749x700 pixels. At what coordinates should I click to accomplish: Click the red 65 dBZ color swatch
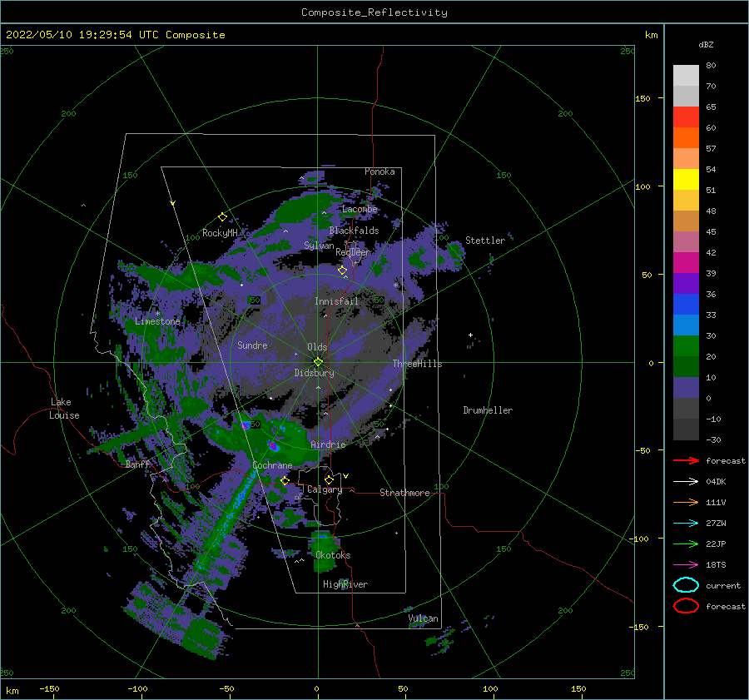[x=686, y=117]
